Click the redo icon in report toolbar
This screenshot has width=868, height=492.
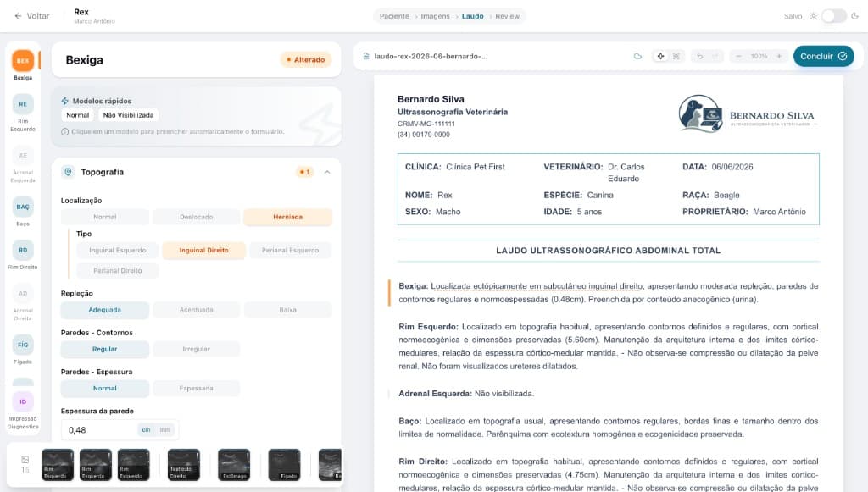(x=715, y=57)
